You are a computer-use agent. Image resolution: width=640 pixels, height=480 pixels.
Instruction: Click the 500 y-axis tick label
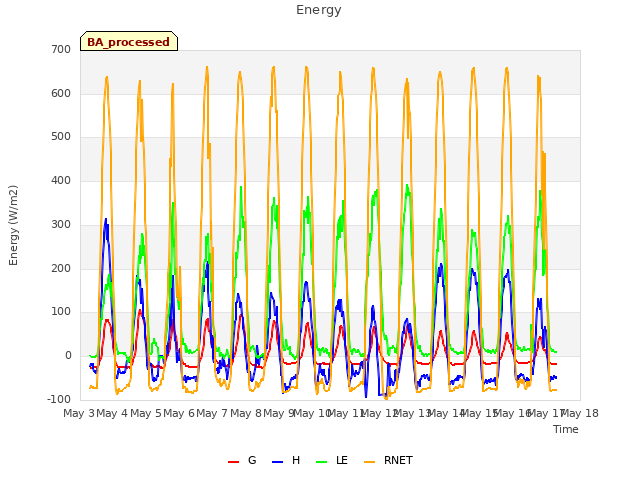pos(61,137)
